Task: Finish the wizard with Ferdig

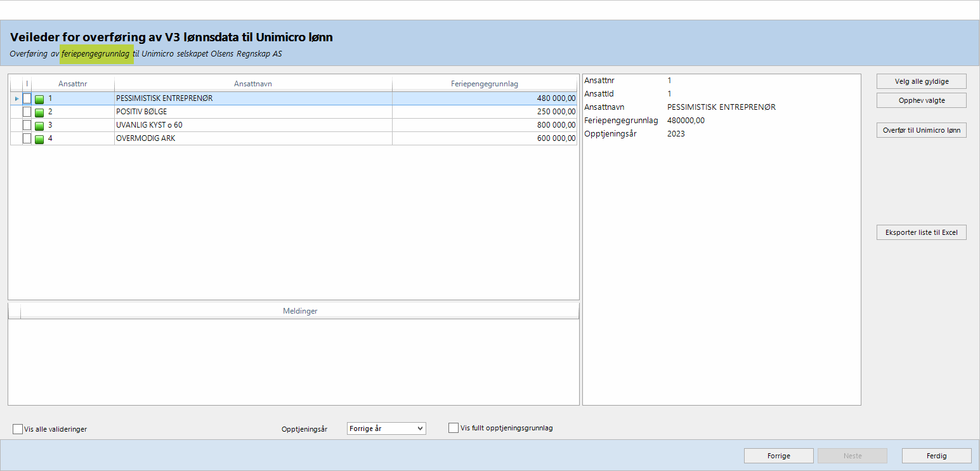Action: click(x=936, y=456)
